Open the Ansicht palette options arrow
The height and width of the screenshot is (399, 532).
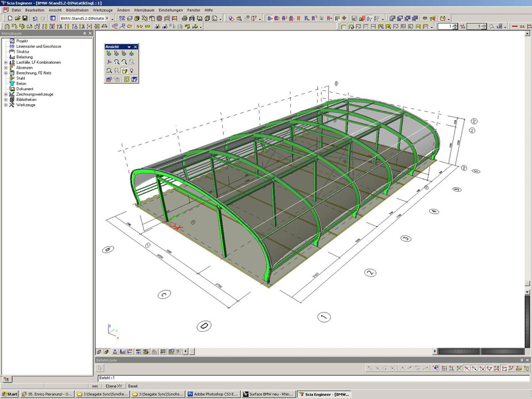click(x=129, y=47)
